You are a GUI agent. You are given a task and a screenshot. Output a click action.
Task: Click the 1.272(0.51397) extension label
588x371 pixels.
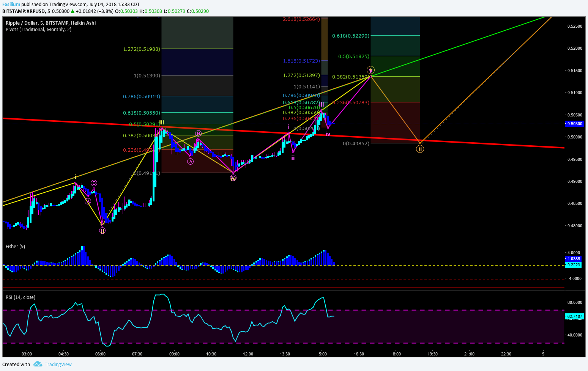[301, 75]
